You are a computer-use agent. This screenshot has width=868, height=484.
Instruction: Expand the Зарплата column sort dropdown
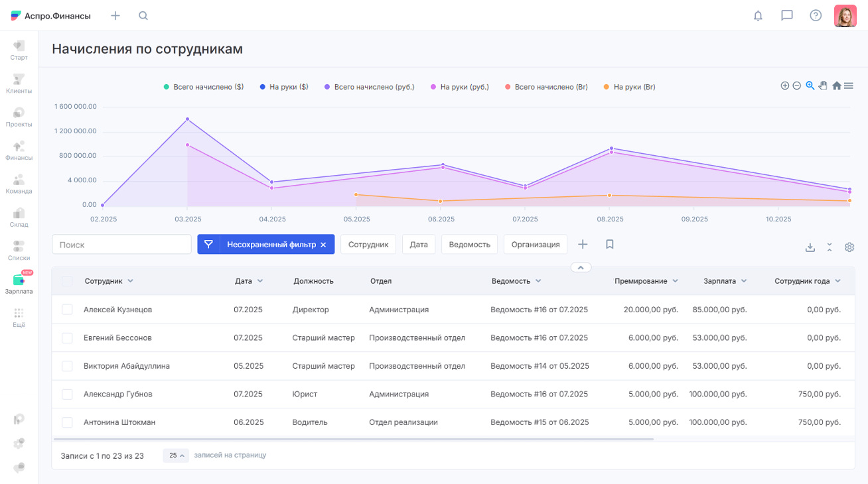(744, 281)
